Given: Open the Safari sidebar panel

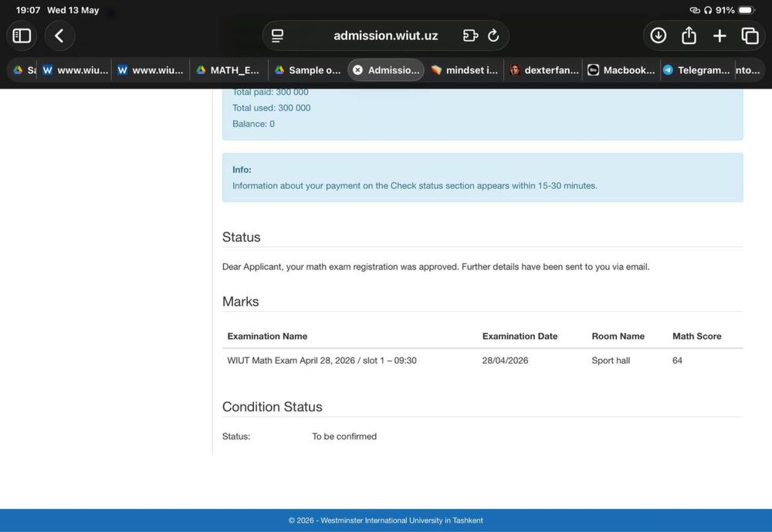Looking at the screenshot, I should pyautogui.click(x=22, y=36).
